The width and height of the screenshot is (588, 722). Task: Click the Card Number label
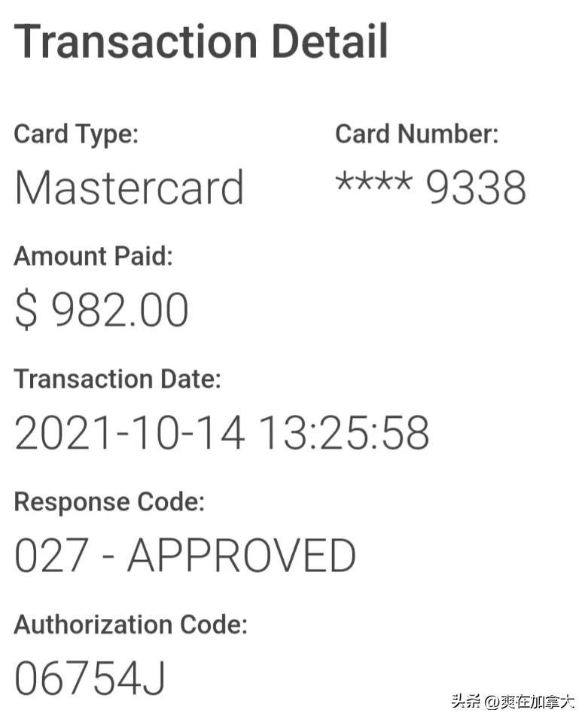pyautogui.click(x=416, y=134)
